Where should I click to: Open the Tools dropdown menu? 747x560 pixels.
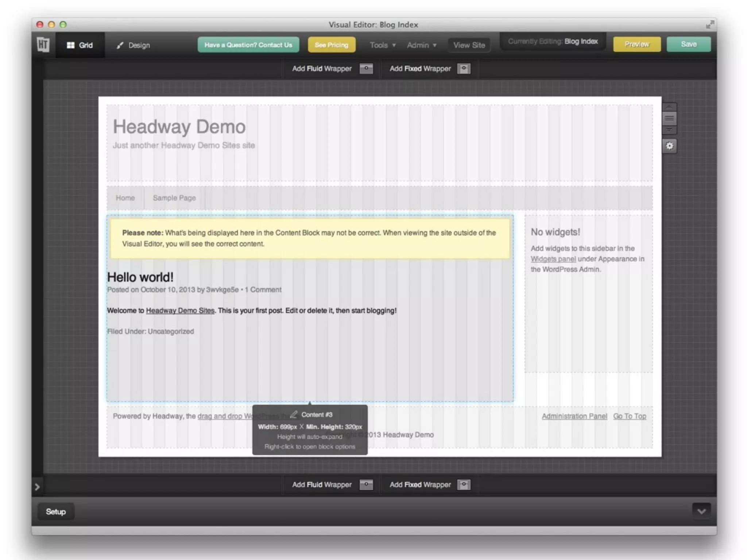tap(382, 45)
